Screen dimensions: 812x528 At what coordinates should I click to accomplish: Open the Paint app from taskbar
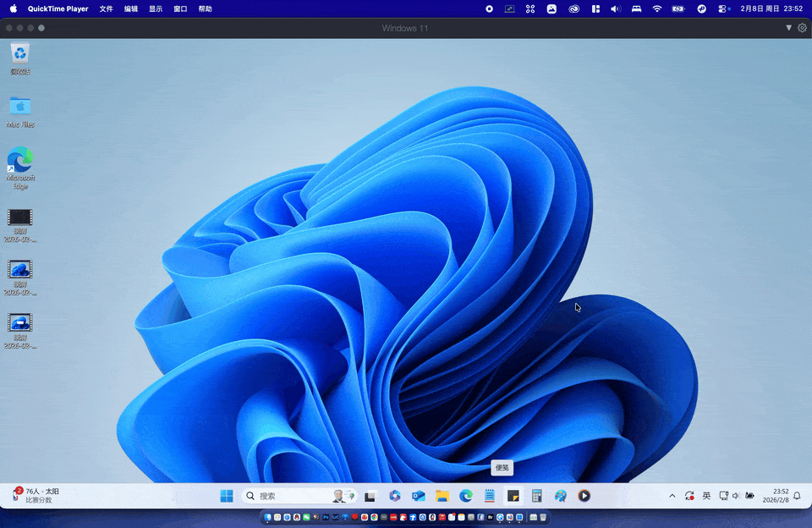coord(560,496)
